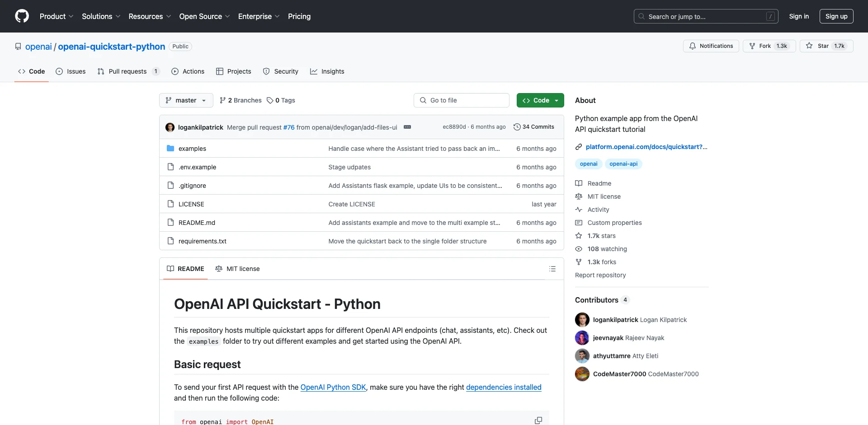Click the Sign in link
This screenshot has width=868, height=425.
point(799,16)
